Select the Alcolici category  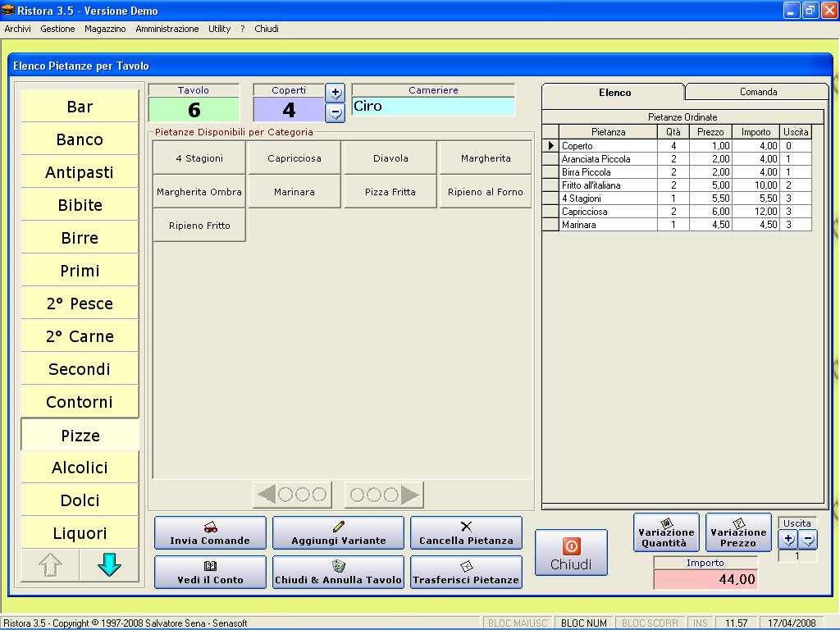pyautogui.click(x=80, y=467)
